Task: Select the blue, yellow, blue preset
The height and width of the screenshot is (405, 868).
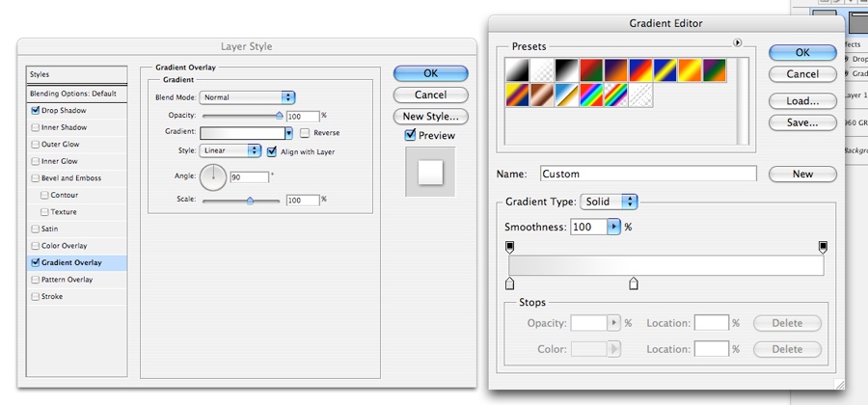Action: [665, 70]
